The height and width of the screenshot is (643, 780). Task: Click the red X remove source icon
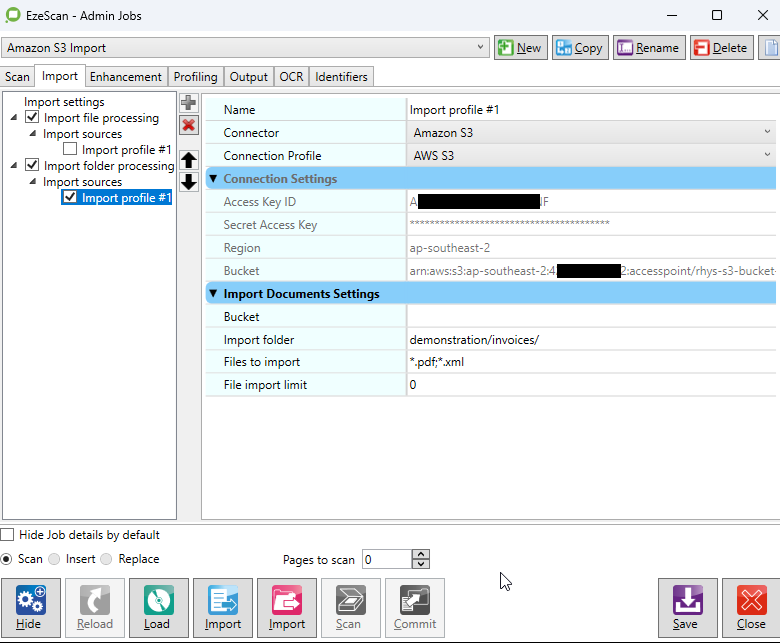(188, 125)
